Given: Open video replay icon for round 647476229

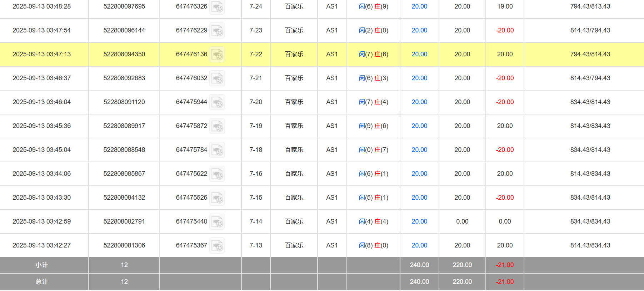Looking at the screenshot, I should pyautogui.click(x=217, y=30).
